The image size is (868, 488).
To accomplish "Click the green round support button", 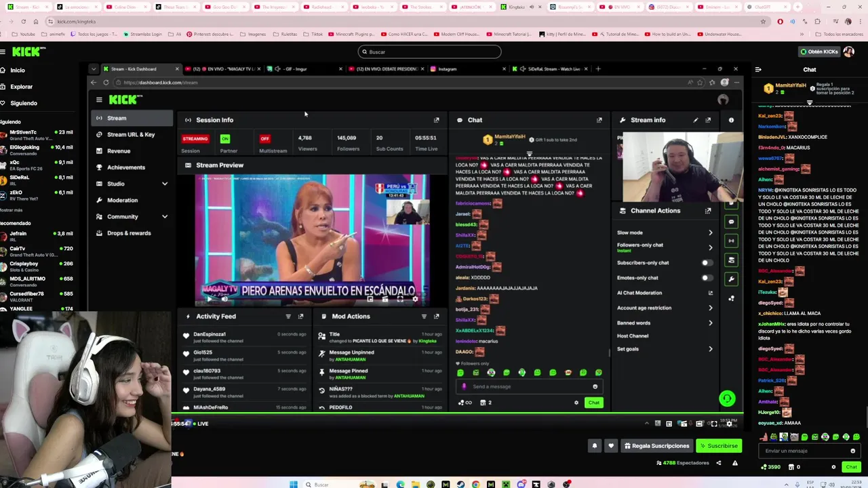I will (x=727, y=399).
